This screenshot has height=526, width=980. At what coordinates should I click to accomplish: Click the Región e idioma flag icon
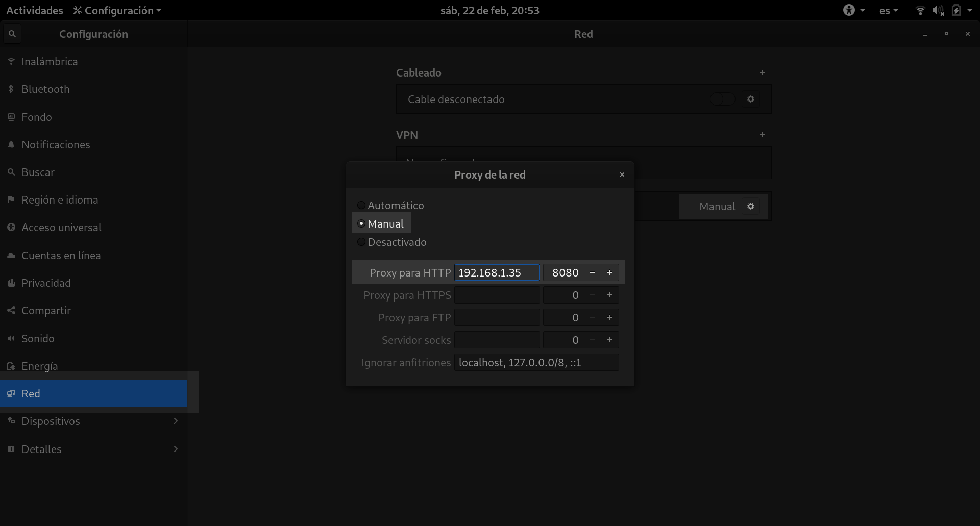pyautogui.click(x=11, y=200)
